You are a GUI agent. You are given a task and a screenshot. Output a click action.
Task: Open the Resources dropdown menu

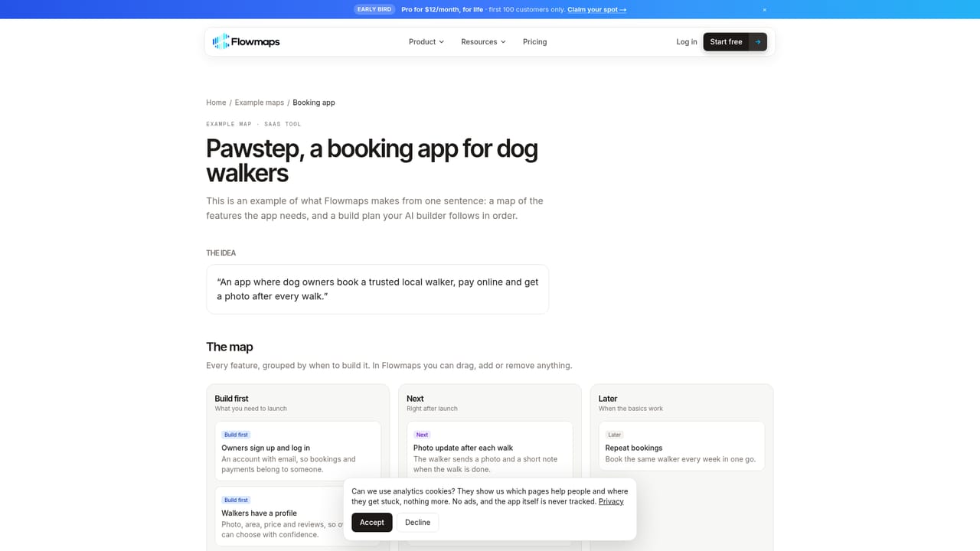483,42
